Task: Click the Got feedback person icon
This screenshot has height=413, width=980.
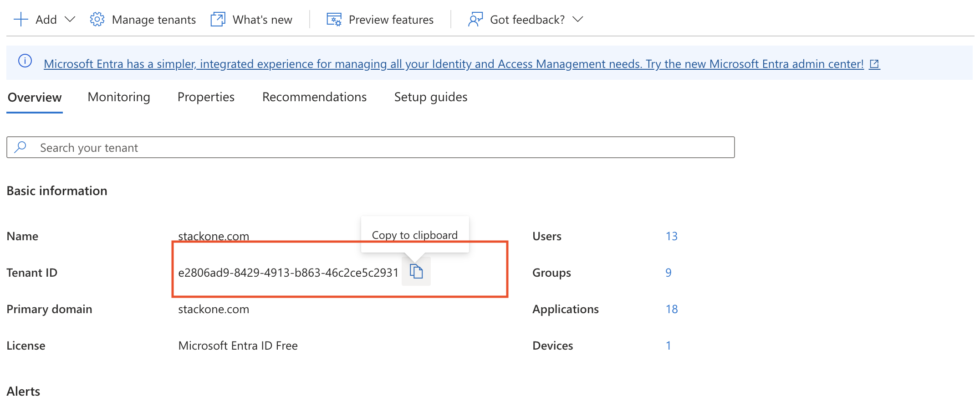Action: click(475, 19)
